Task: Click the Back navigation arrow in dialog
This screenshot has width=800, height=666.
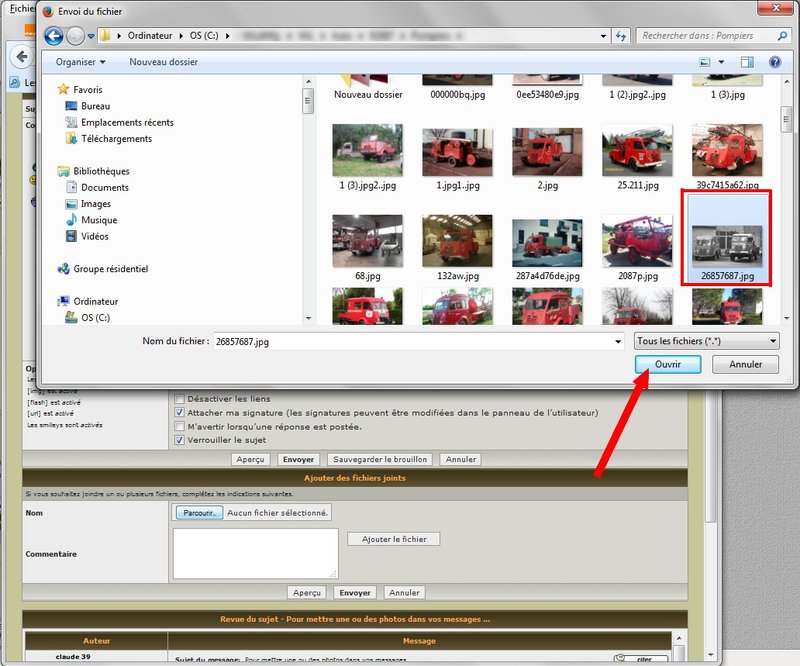Action: tap(52, 36)
